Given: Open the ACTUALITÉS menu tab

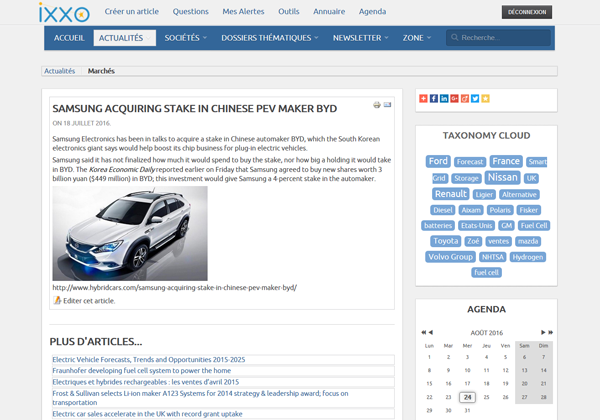Looking at the screenshot, I should click(124, 38).
